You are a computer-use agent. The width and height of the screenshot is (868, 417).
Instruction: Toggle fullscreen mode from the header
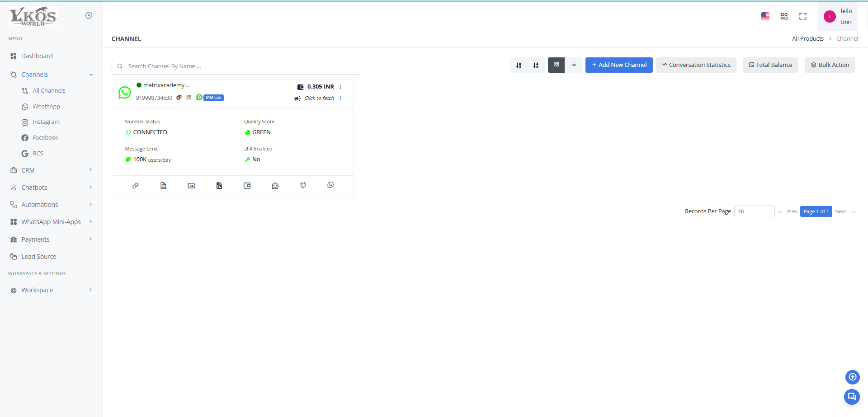pyautogui.click(x=803, y=16)
